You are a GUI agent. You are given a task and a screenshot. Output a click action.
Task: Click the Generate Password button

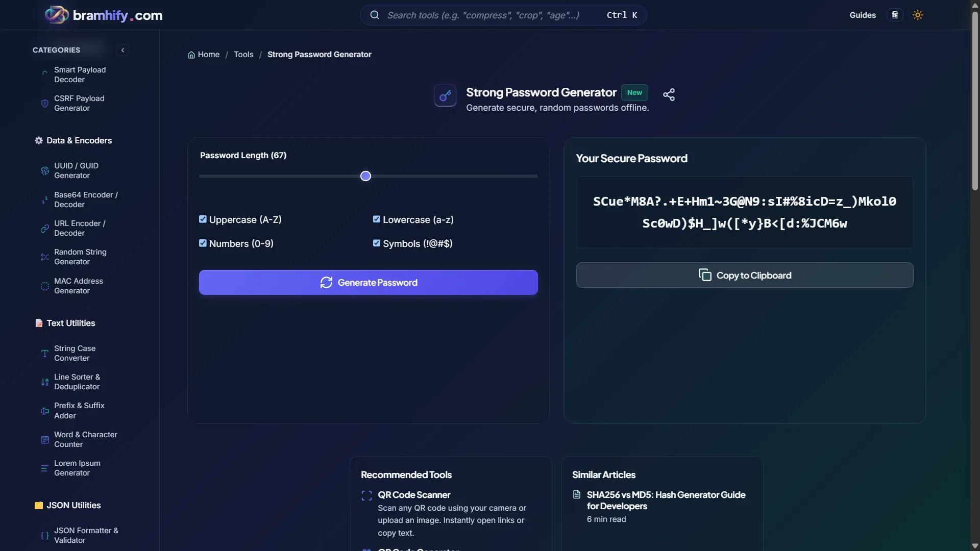click(x=369, y=282)
